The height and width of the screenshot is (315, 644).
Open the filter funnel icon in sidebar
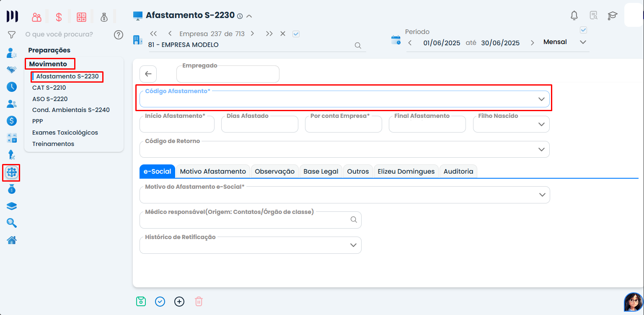tap(12, 35)
